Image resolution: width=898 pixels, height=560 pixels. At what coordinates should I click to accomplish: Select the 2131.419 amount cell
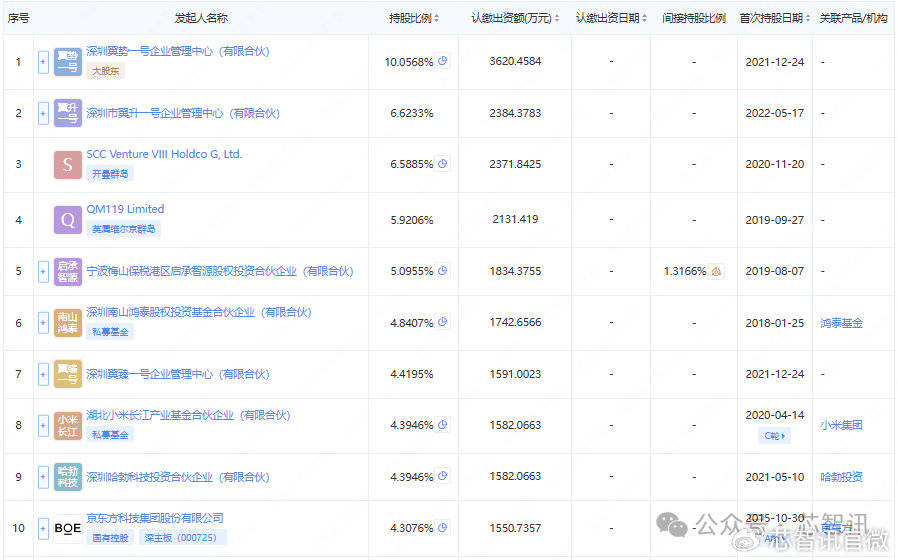(515, 219)
